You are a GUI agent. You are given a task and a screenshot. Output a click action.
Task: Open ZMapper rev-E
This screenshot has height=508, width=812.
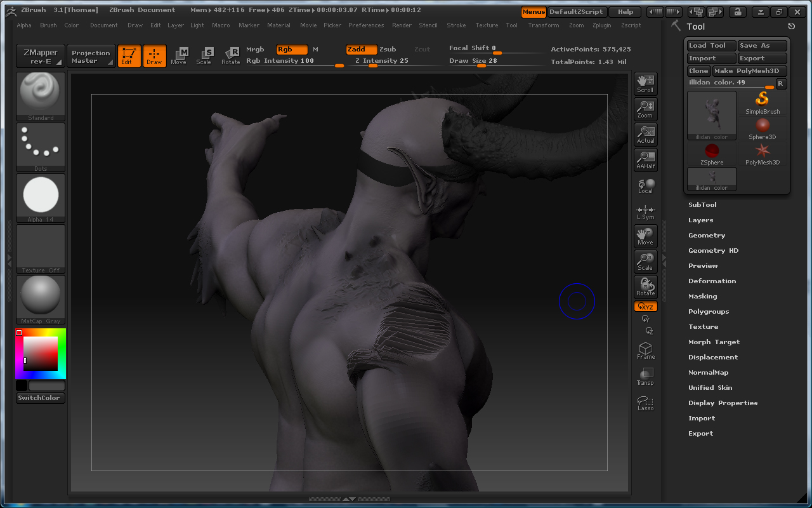39,56
